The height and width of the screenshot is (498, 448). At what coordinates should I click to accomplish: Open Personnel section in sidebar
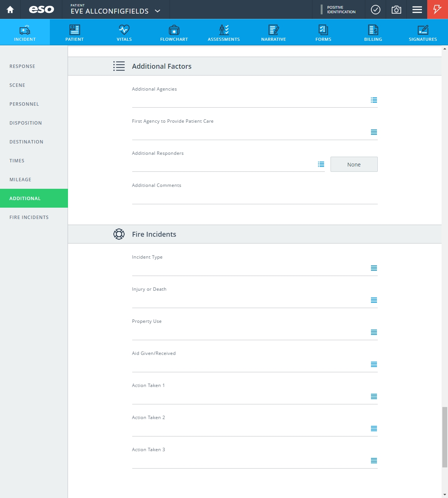(x=34, y=104)
